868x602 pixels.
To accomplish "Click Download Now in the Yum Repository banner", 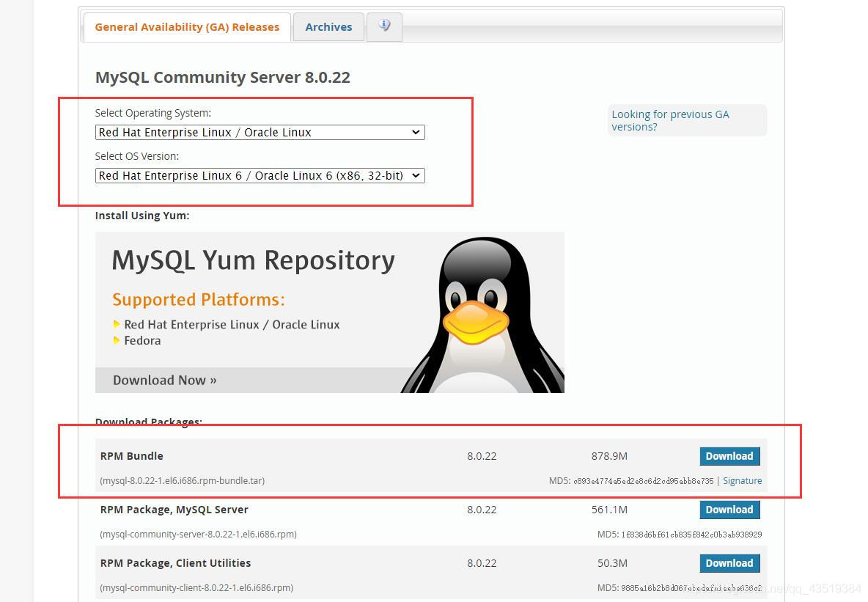I will pyautogui.click(x=164, y=380).
